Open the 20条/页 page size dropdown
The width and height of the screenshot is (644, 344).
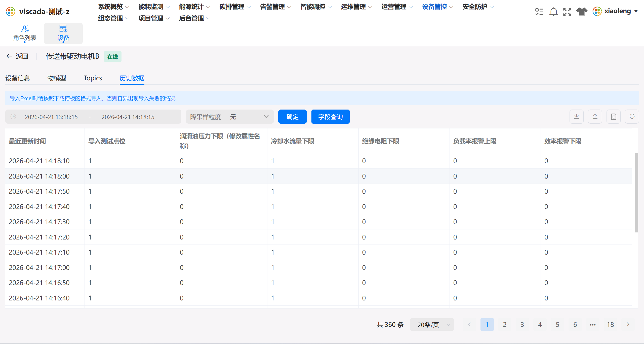click(432, 325)
